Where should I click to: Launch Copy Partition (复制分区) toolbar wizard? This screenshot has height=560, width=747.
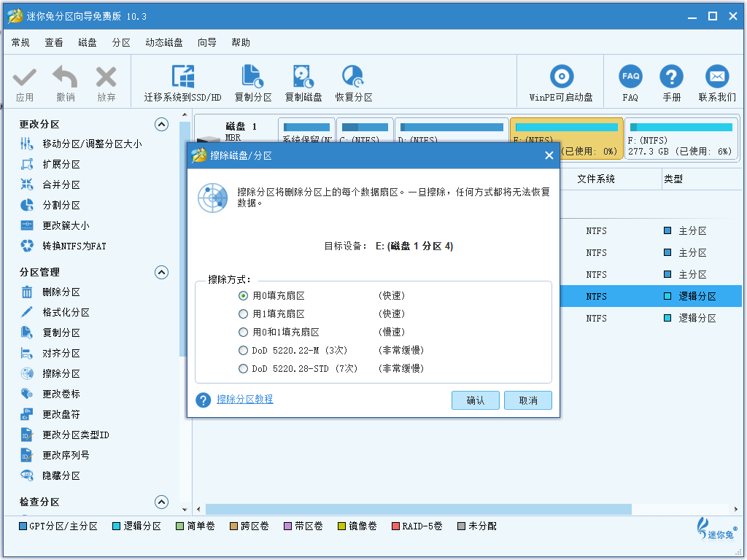click(x=253, y=83)
